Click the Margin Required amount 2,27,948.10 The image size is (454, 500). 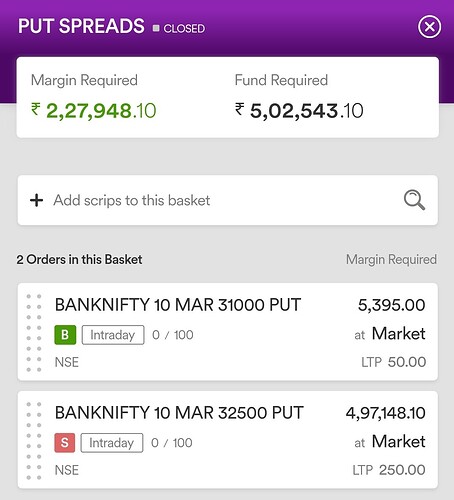pos(93,111)
